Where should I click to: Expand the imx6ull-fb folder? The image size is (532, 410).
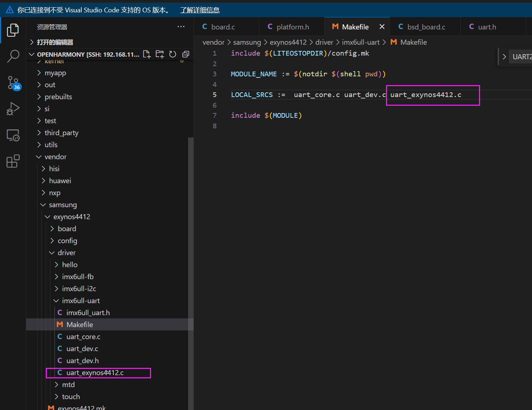[x=110, y=277]
